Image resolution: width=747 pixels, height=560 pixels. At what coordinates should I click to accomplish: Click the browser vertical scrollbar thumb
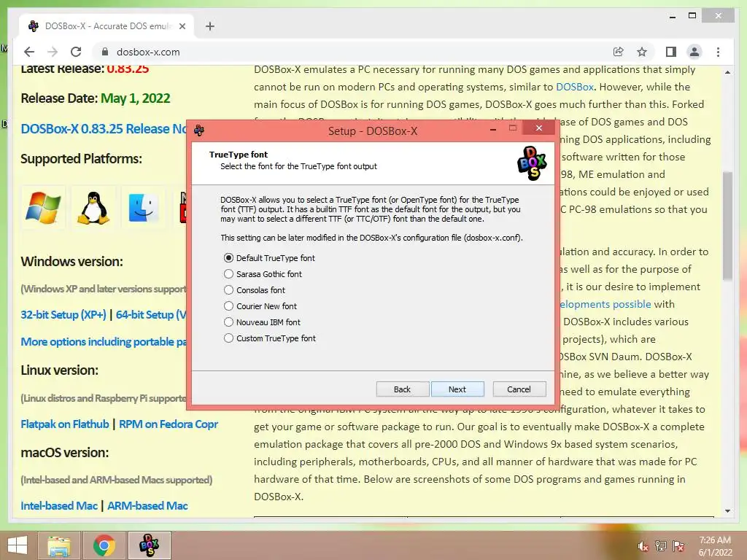(x=727, y=226)
